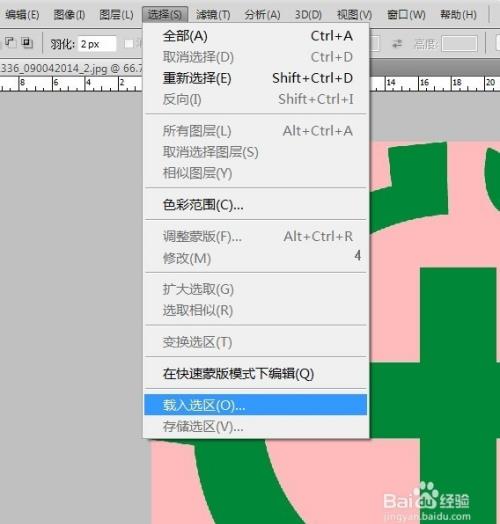Open the 编辑(E) menu
The image size is (500, 524).
[22, 15]
